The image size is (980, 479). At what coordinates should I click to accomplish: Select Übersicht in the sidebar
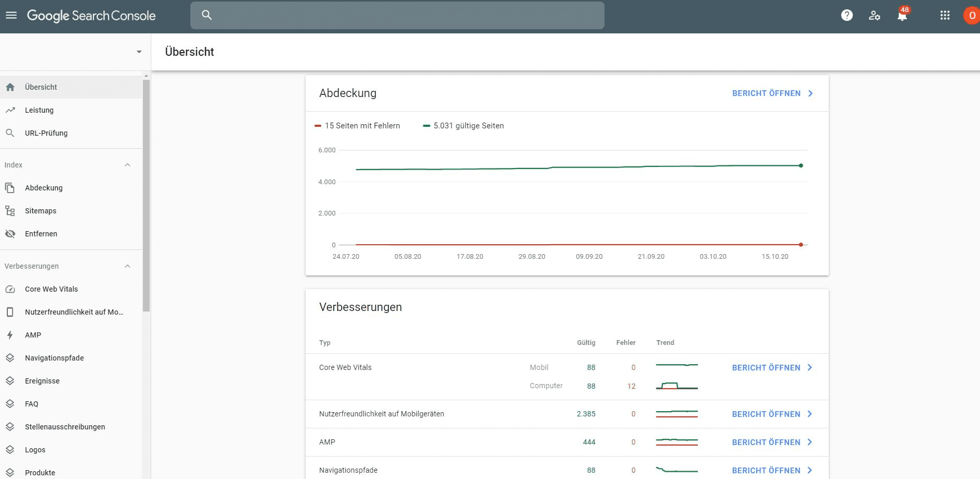tap(71, 87)
